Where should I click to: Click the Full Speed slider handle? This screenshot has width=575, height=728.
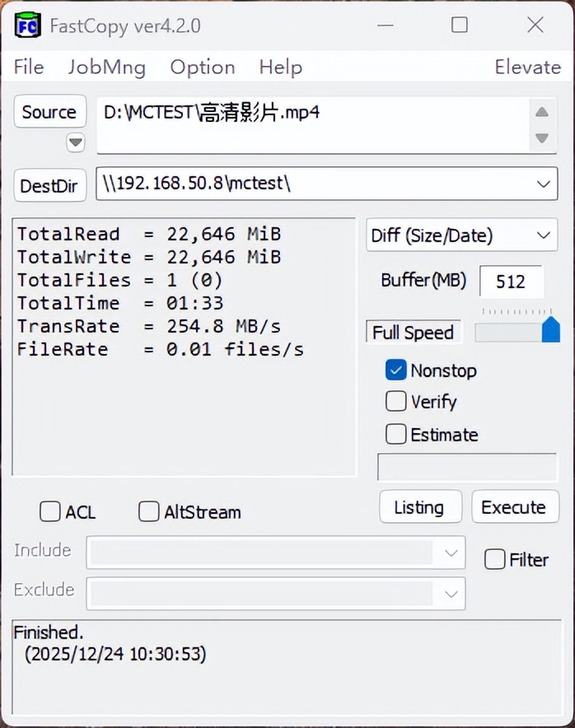(x=550, y=330)
